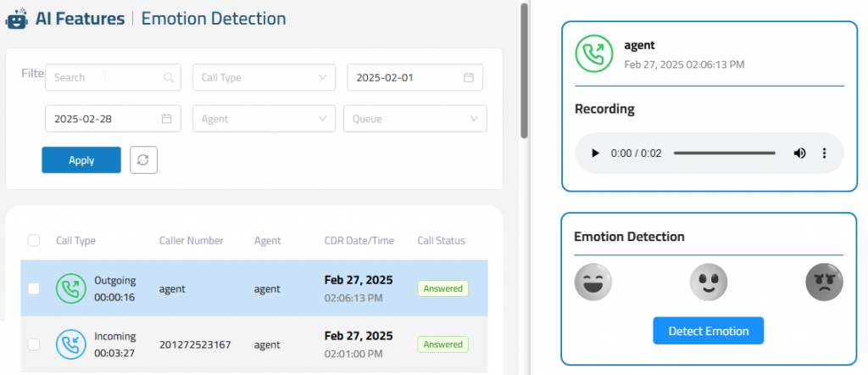868x375 pixels.
Task: Click the AI Features robot icon
Action: pos(16,19)
